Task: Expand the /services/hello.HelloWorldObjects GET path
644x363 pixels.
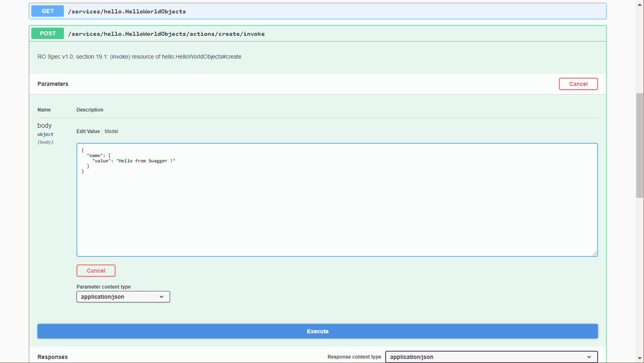Action: click(x=127, y=11)
